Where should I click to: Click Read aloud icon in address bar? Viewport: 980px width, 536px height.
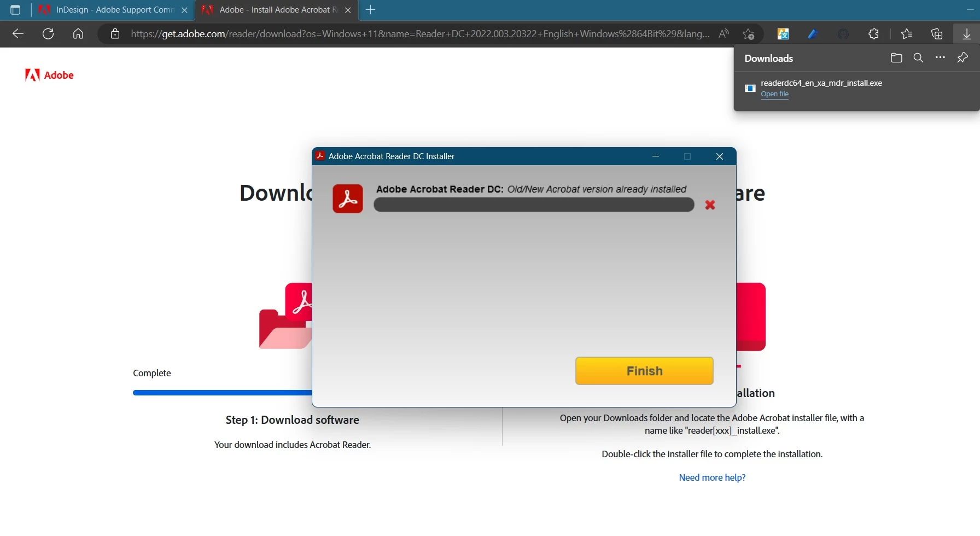(x=724, y=34)
